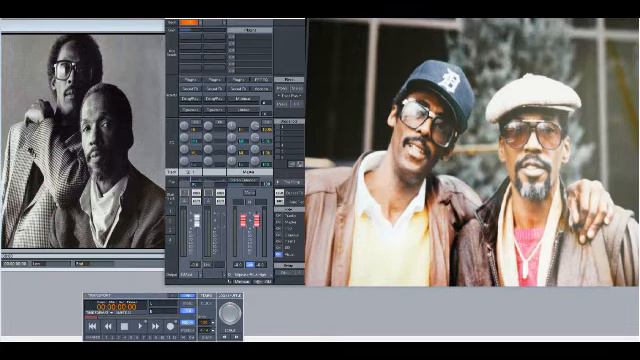Select marker button 12 in transport
Image resolution: width=640 pixels, height=360 pixels.
pos(174,338)
